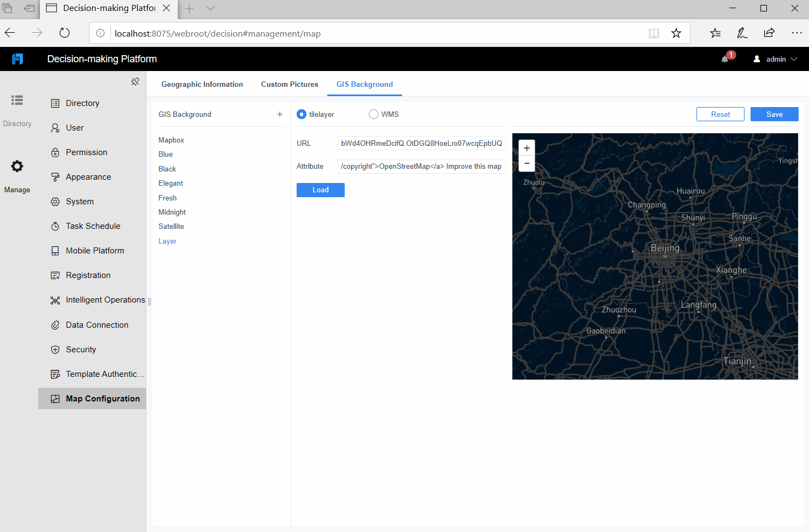Save the GIS Background configuration
809x532 pixels.
click(x=774, y=114)
